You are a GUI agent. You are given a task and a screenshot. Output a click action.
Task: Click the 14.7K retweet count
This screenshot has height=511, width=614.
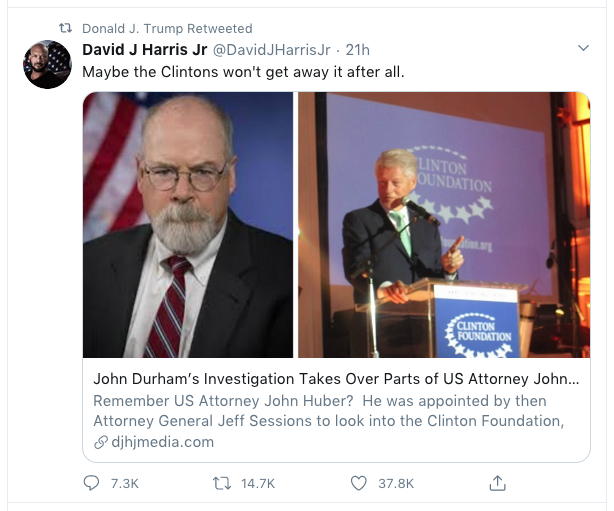(x=258, y=484)
